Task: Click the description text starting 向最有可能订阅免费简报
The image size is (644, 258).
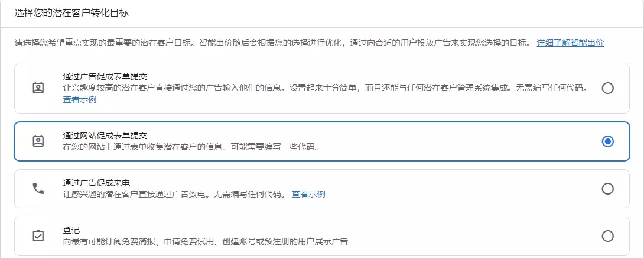Action: (x=205, y=241)
